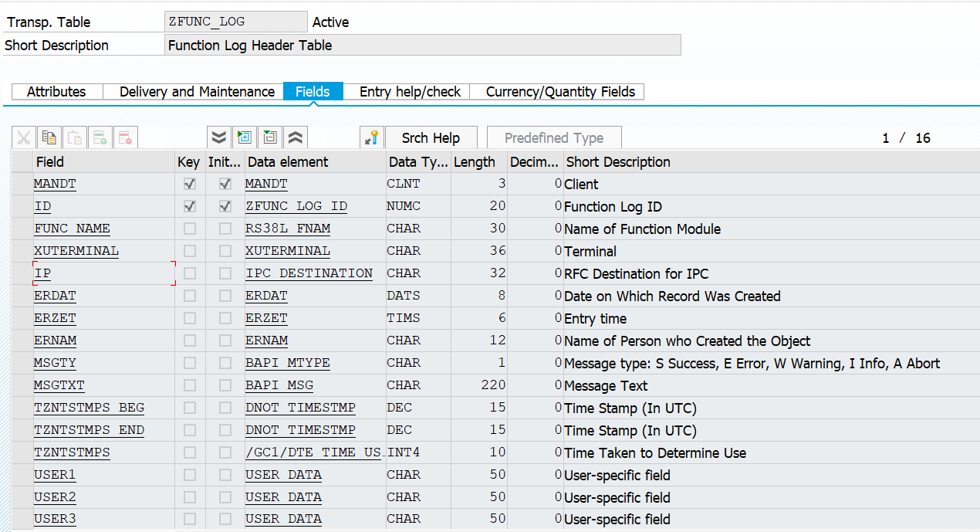Viewport: 980px width, 532px height.
Task: Select the IP field name cell
Action: pos(104,274)
